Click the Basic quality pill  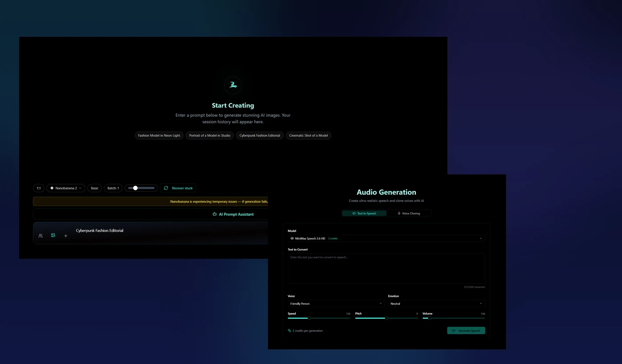point(95,188)
